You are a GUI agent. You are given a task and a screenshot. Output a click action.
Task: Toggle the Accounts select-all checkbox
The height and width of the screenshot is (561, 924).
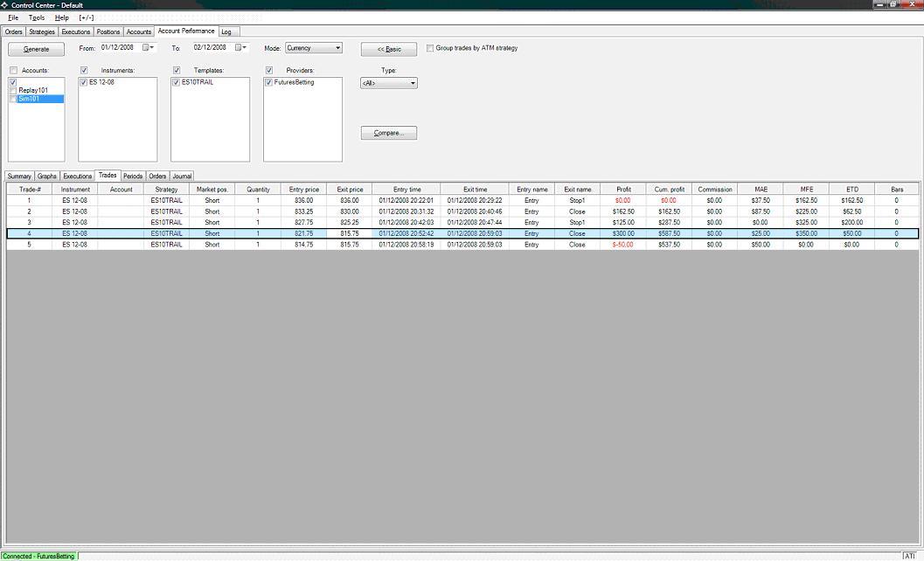[x=14, y=70]
